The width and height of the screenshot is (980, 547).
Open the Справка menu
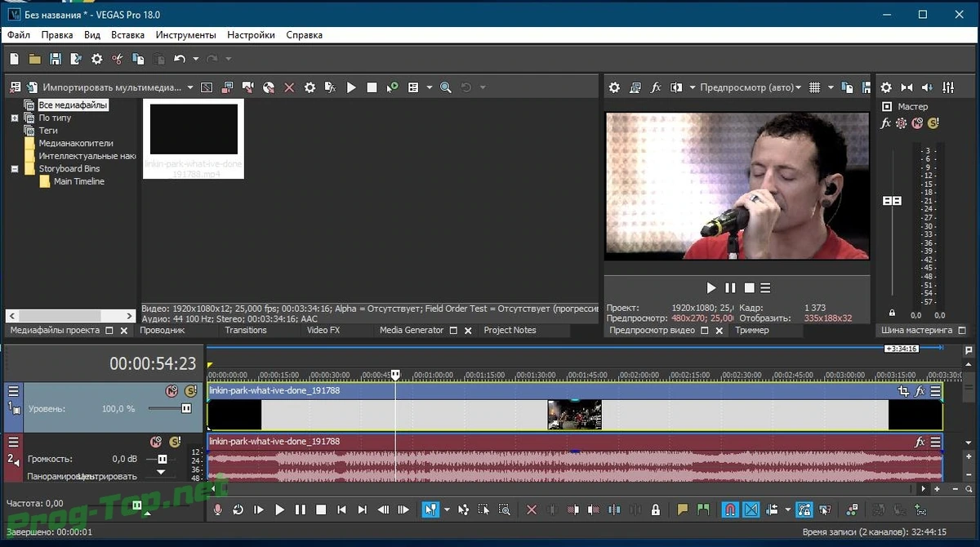[305, 35]
